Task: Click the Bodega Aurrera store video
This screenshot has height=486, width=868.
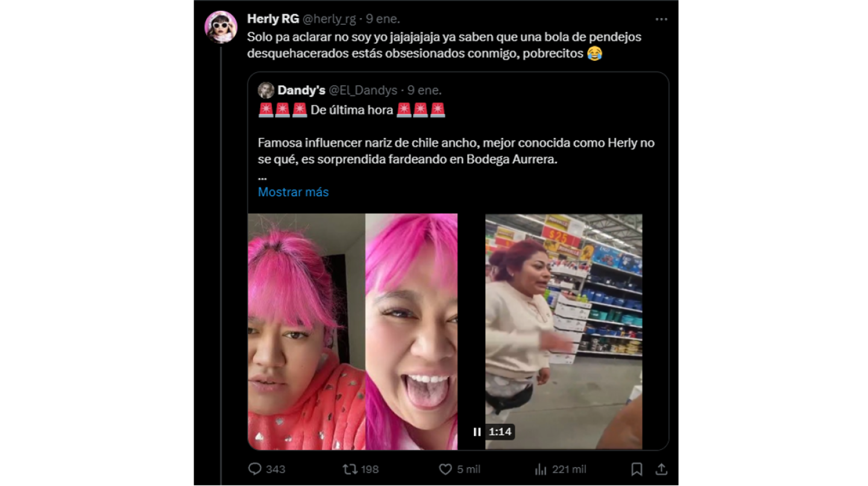Action: point(564,332)
